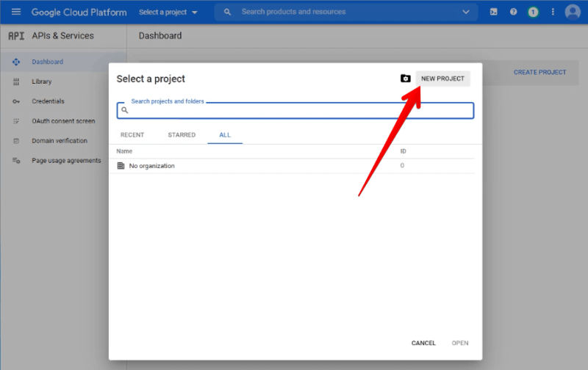Switch to the RECENT tab
The height and width of the screenshot is (370, 588).
[132, 135]
